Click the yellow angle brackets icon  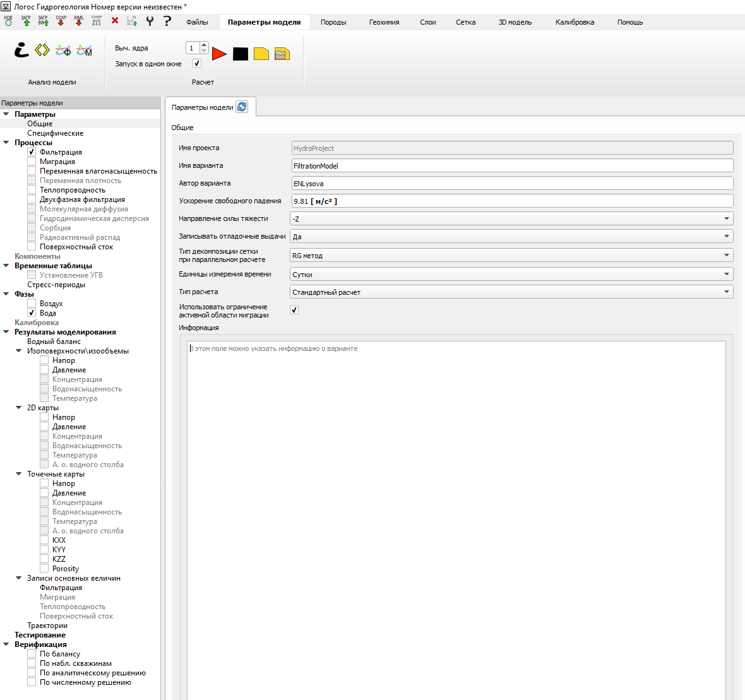[42, 50]
